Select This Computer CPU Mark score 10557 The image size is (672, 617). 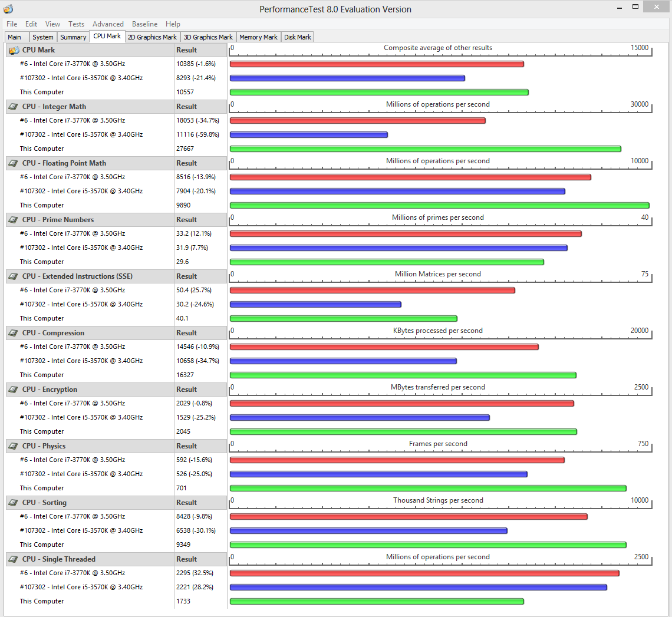185,92
